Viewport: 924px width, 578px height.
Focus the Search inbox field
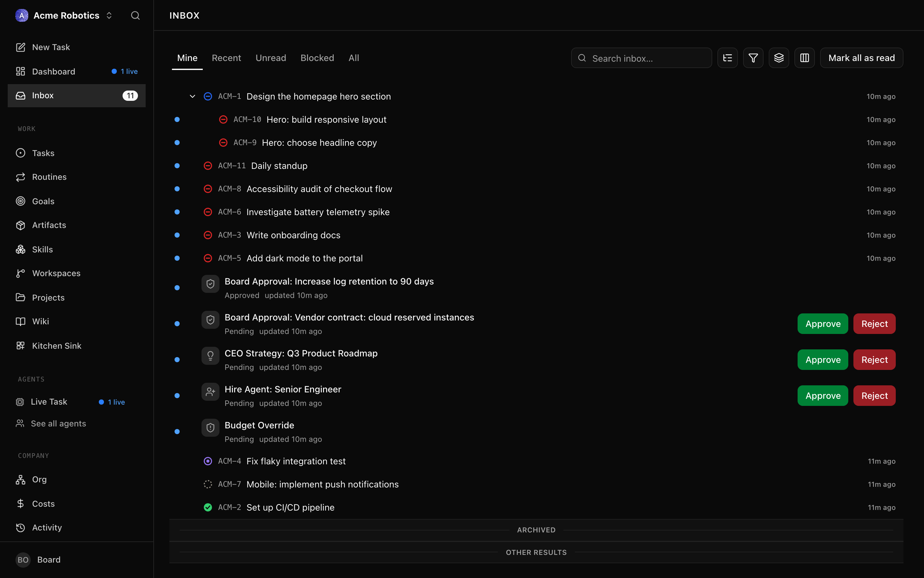pos(641,58)
